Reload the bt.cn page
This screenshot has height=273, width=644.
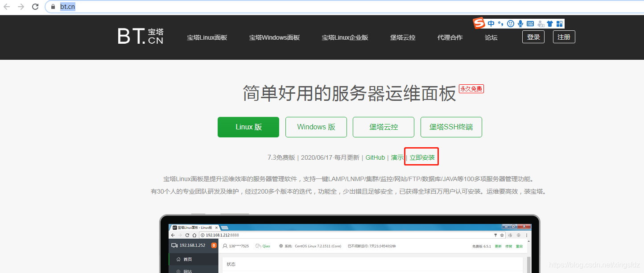pos(35,7)
